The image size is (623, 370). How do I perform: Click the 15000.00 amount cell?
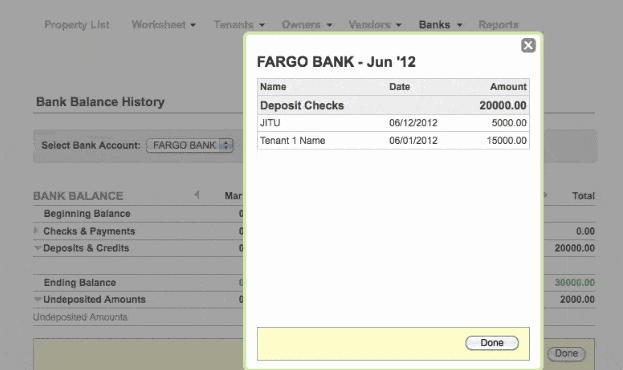(507, 140)
